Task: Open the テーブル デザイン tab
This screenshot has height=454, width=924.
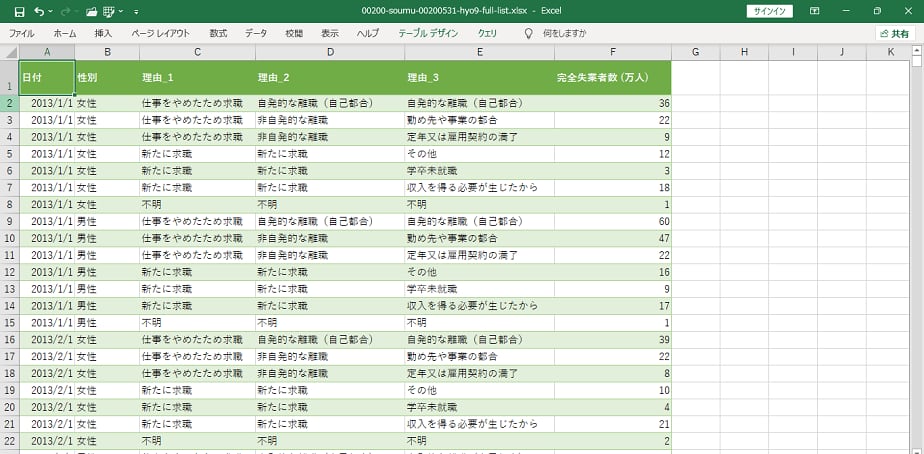Action: click(428, 34)
